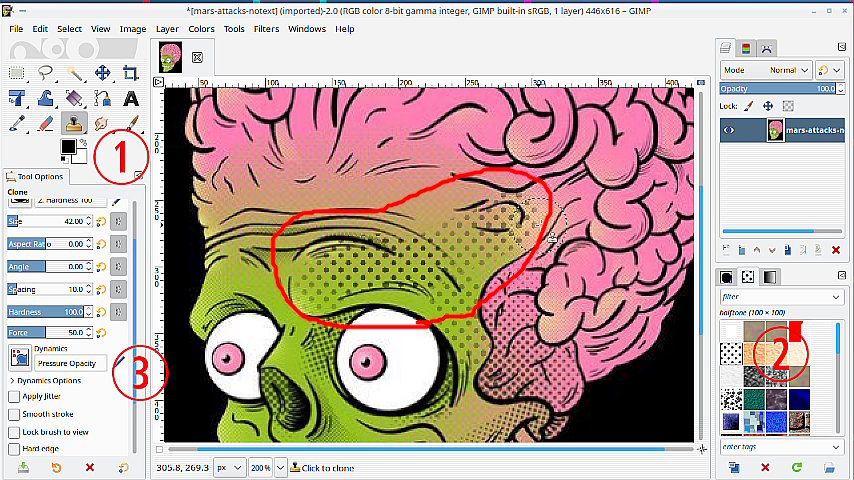The height and width of the screenshot is (480, 854).
Task: Open the layer mode group switch dropdown
Action: [x=829, y=70]
